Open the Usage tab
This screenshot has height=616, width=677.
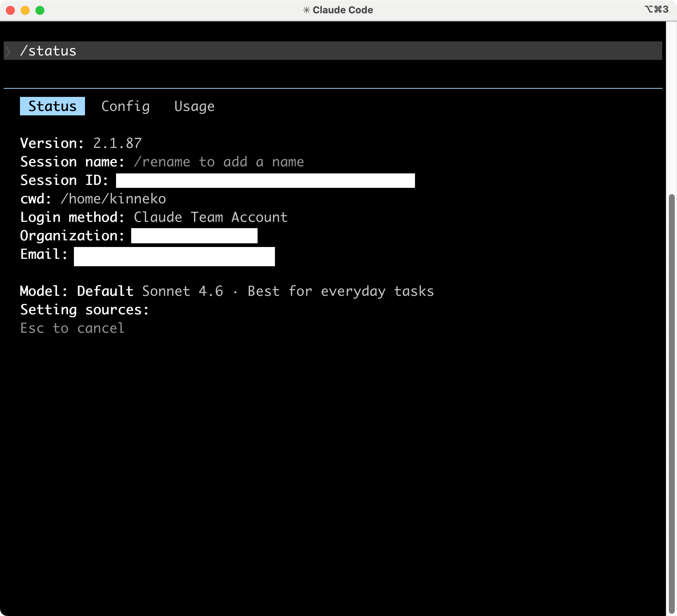[194, 106]
